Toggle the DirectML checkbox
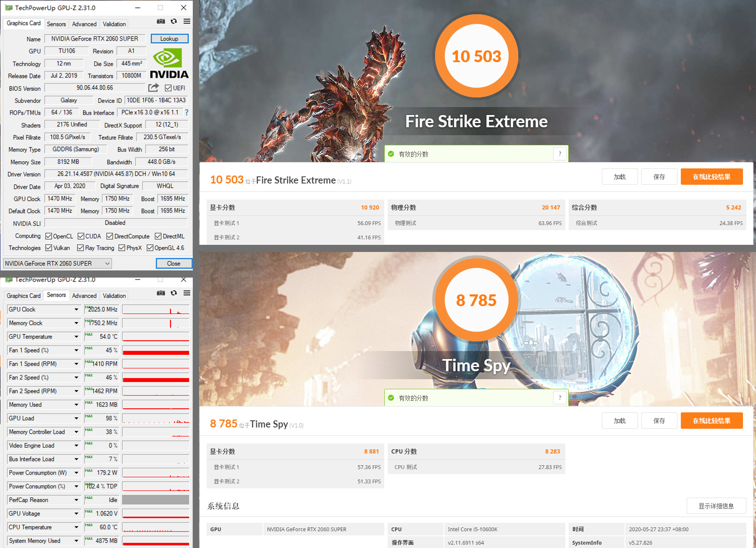The image size is (756, 548). tap(158, 236)
